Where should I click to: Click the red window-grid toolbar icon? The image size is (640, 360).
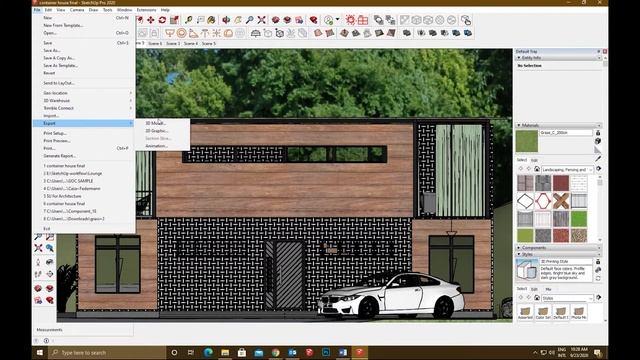363,20
